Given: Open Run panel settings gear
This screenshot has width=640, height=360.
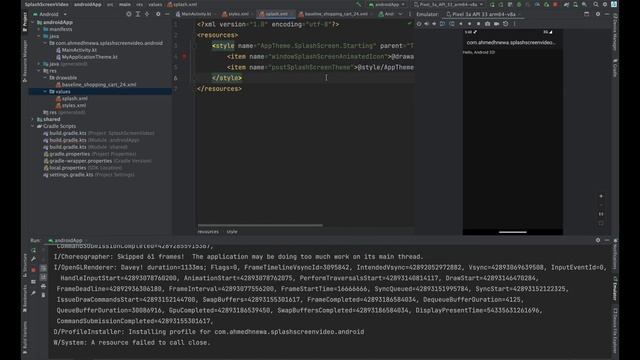Looking at the screenshot, I should 598,240.
